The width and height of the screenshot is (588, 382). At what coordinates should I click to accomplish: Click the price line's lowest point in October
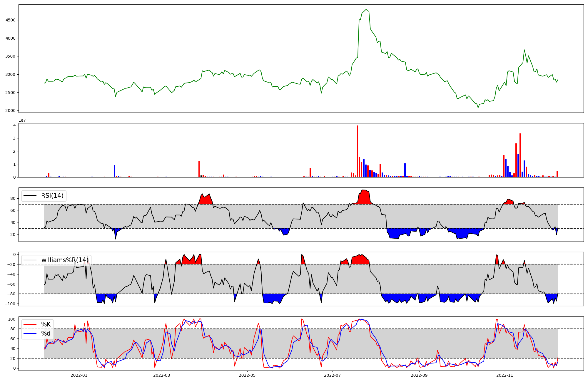coord(478,108)
